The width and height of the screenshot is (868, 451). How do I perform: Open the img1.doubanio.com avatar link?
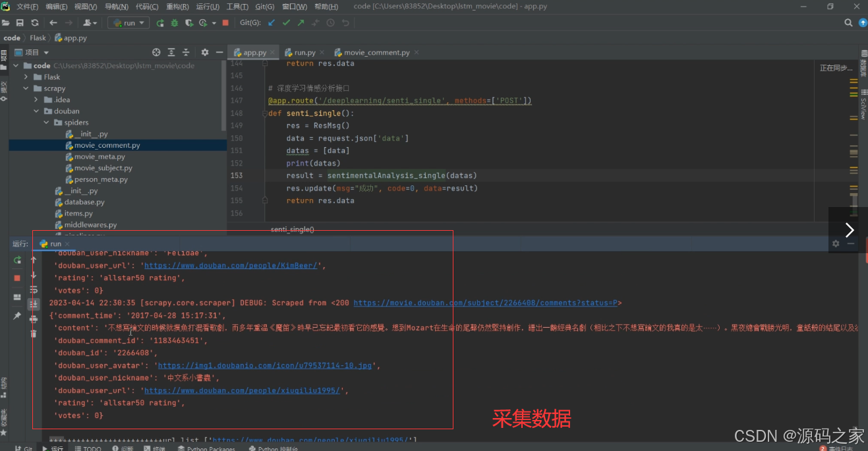266,365
